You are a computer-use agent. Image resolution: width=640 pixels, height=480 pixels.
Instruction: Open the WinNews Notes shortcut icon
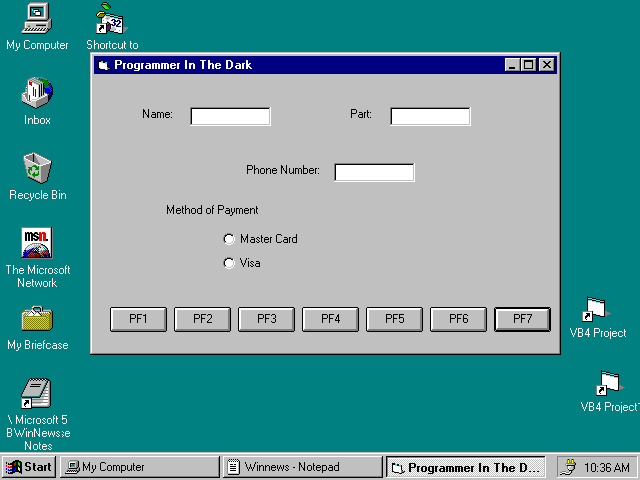tap(37, 392)
